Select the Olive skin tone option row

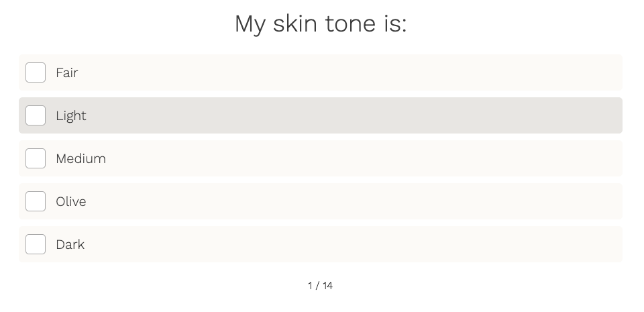321,201
